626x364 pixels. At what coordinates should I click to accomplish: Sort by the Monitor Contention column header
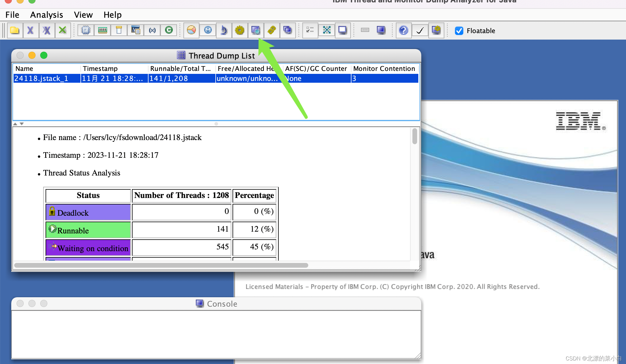pyautogui.click(x=385, y=69)
